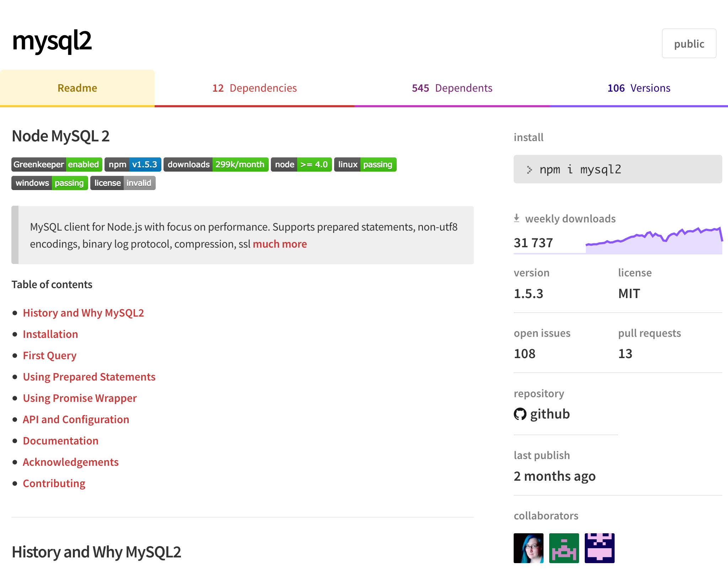728x572 pixels.
Task: Click the linux passing build badge
Action: click(365, 164)
